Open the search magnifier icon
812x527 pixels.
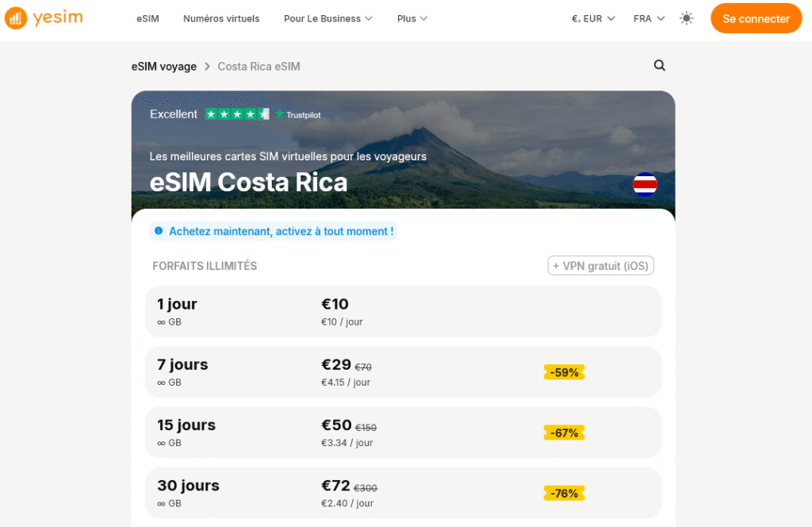[659, 66]
